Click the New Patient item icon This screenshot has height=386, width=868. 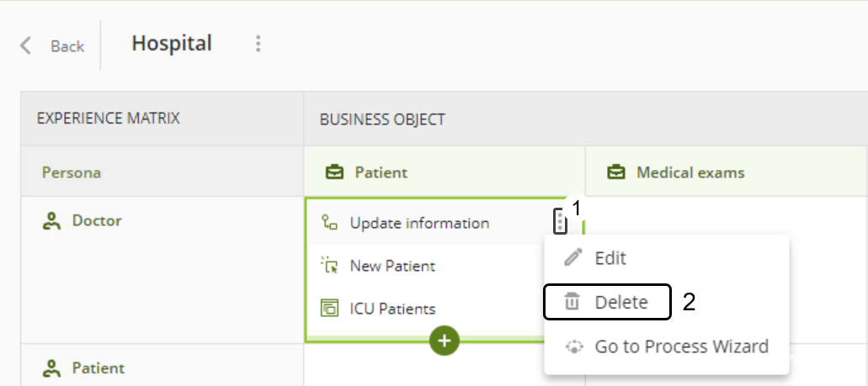[x=329, y=266]
